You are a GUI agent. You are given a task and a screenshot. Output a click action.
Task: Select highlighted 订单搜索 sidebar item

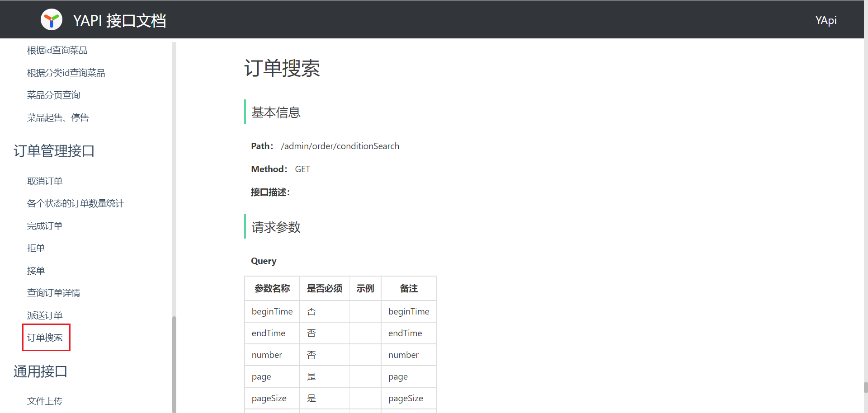[45, 338]
